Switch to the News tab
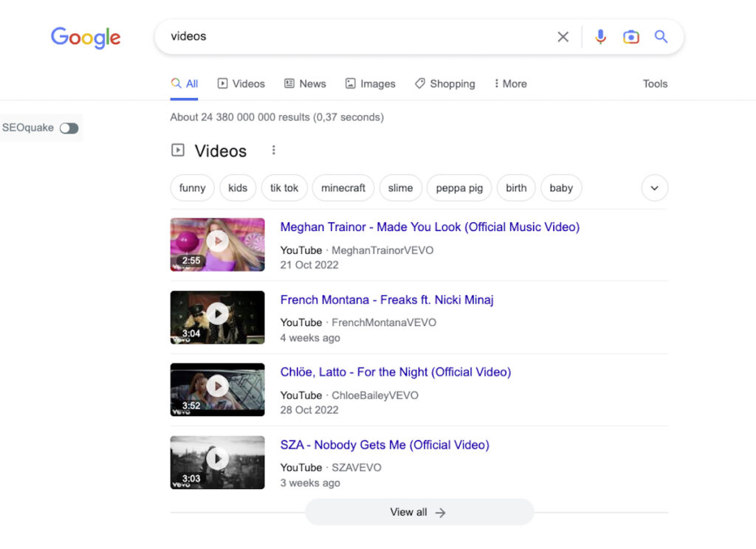This screenshot has width=756, height=549. pos(305,84)
